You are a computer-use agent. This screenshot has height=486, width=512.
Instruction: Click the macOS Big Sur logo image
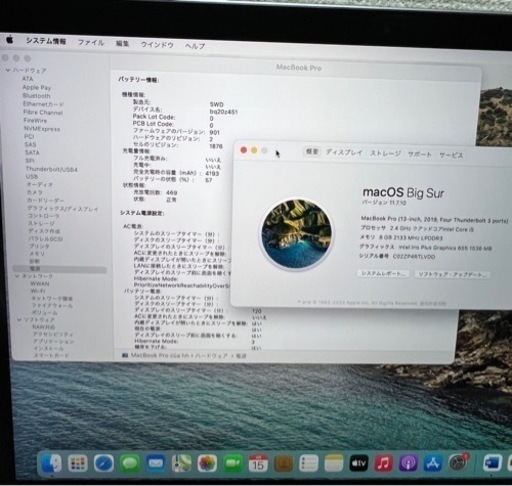click(297, 233)
